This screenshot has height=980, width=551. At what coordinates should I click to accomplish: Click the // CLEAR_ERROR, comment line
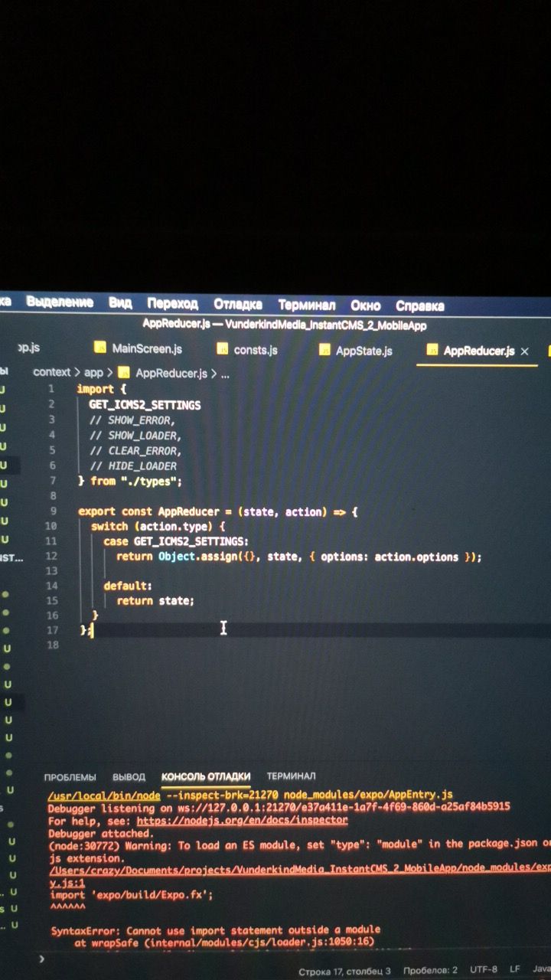tap(135, 451)
